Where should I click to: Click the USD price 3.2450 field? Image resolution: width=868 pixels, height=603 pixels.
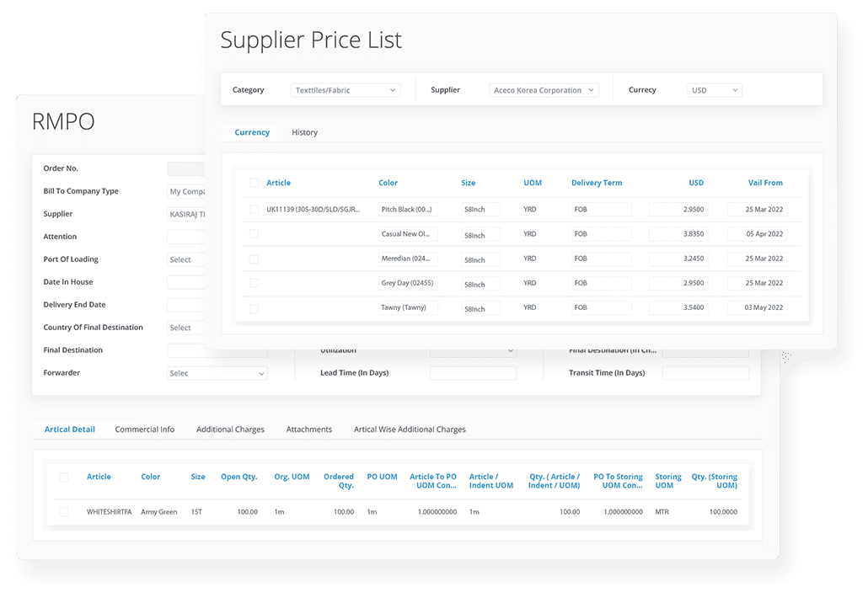pos(678,259)
